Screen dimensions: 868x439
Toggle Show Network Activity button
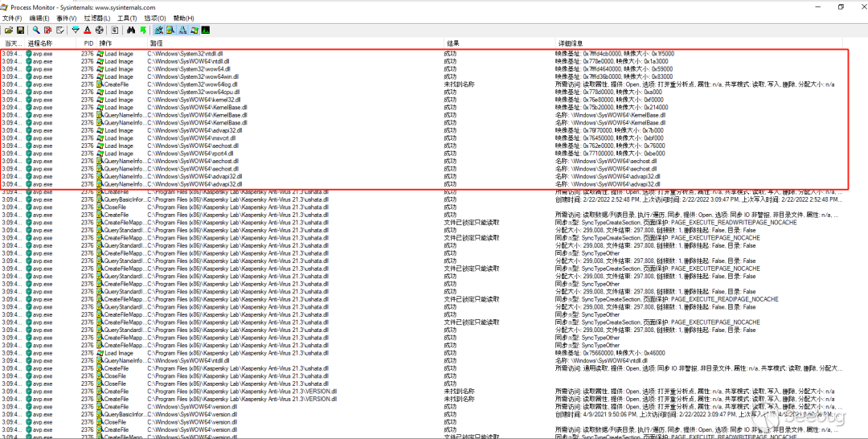click(182, 30)
